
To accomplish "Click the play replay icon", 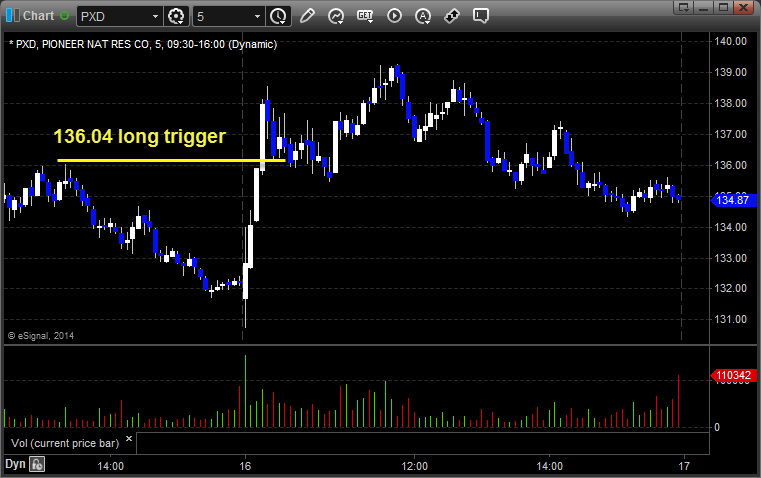I will pos(394,16).
